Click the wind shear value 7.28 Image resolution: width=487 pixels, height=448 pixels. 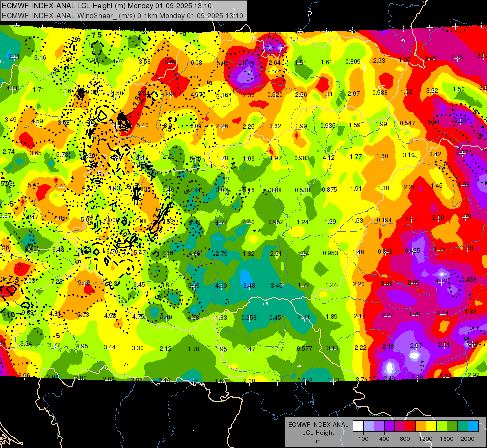[57, 282]
